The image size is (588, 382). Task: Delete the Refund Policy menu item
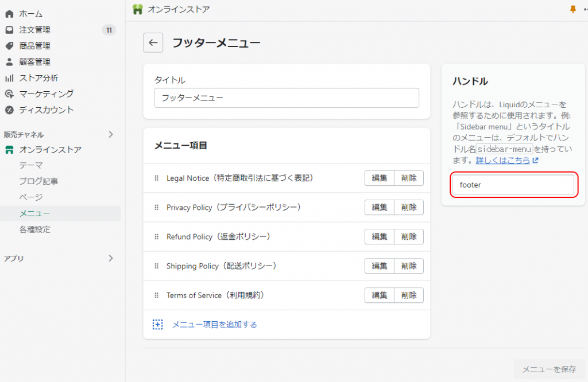click(409, 237)
